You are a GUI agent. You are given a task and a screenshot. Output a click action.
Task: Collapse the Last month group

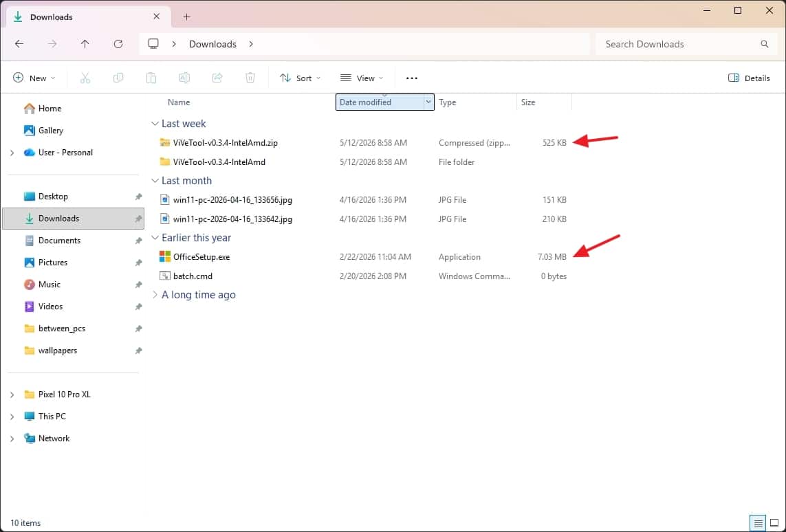point(155,180)
